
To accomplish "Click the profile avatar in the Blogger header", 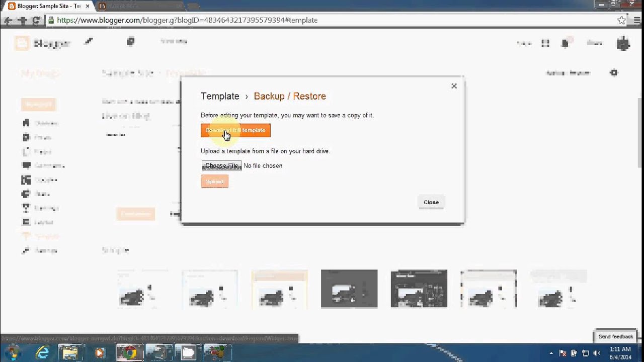I will [623, 43].
